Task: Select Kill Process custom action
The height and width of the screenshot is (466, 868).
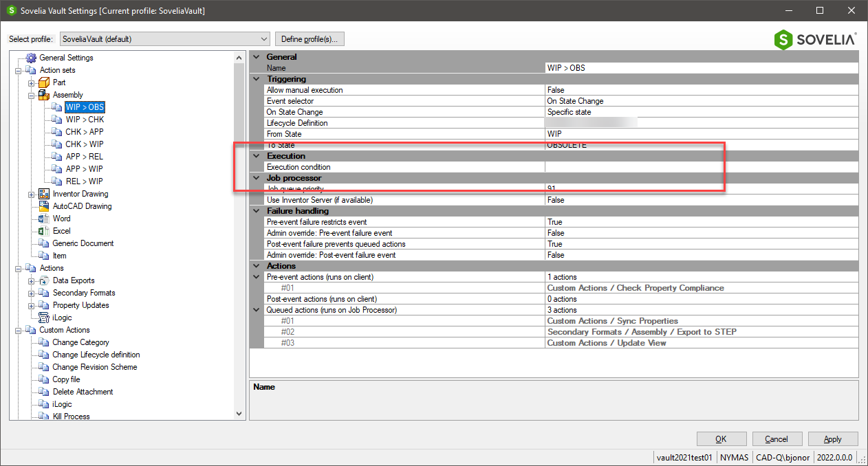Action: (71, 416)
